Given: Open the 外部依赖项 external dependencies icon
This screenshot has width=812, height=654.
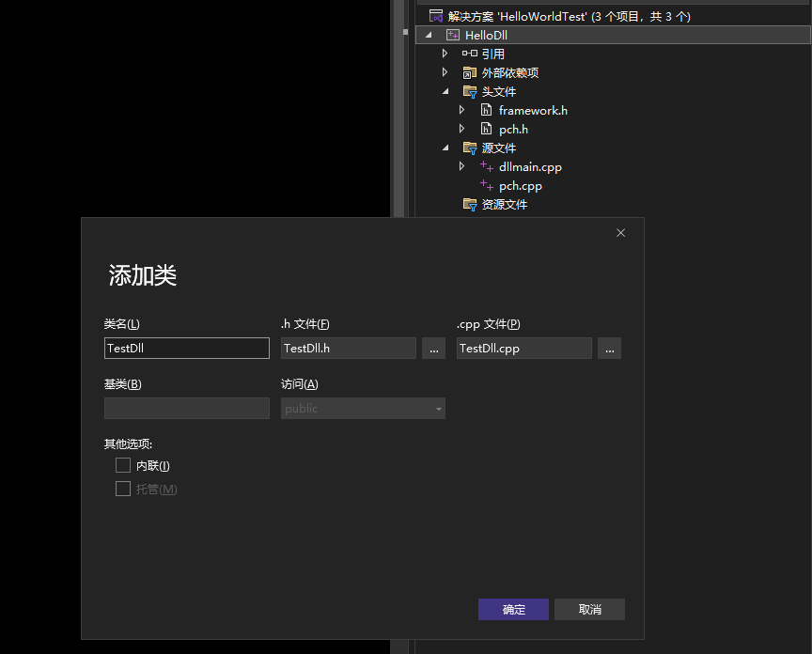Looking at the screenshot, I should point(470,72).
